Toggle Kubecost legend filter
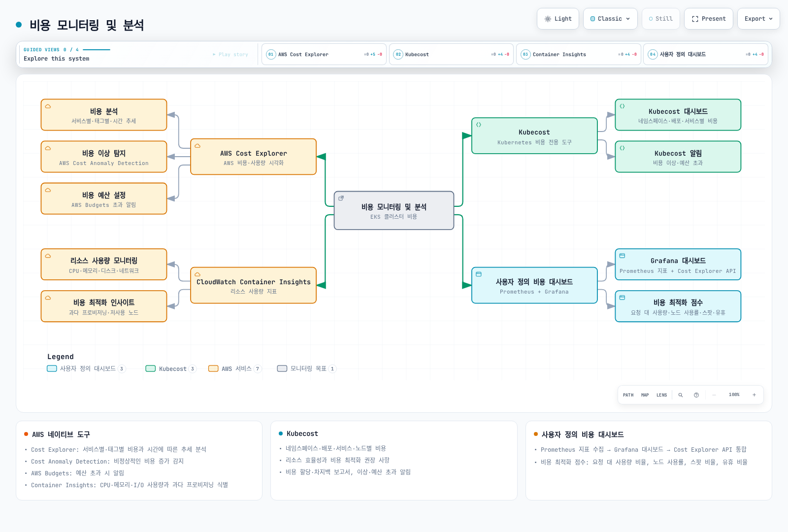This screenshot has width=788, height=532. tap(171, 368)
